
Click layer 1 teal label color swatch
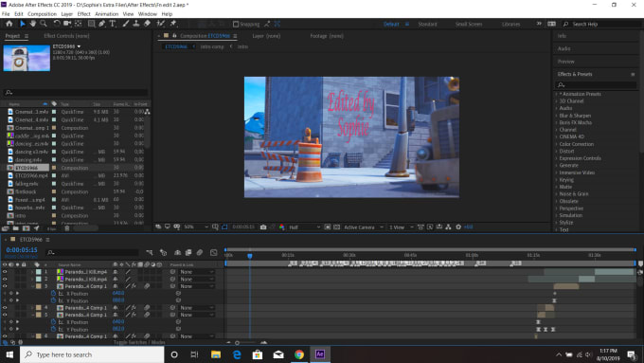click(39, 272)
